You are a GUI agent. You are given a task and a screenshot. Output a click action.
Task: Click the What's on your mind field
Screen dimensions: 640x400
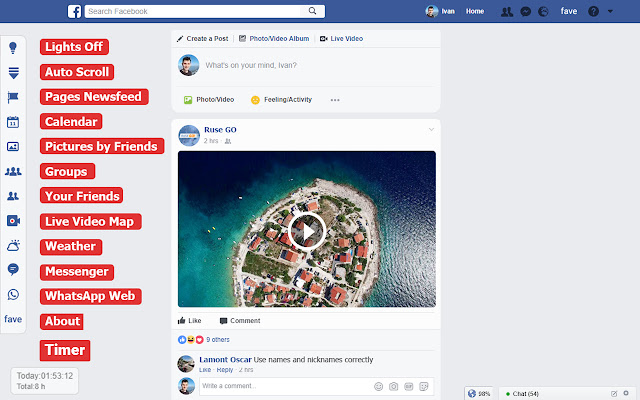coord(251,65)
